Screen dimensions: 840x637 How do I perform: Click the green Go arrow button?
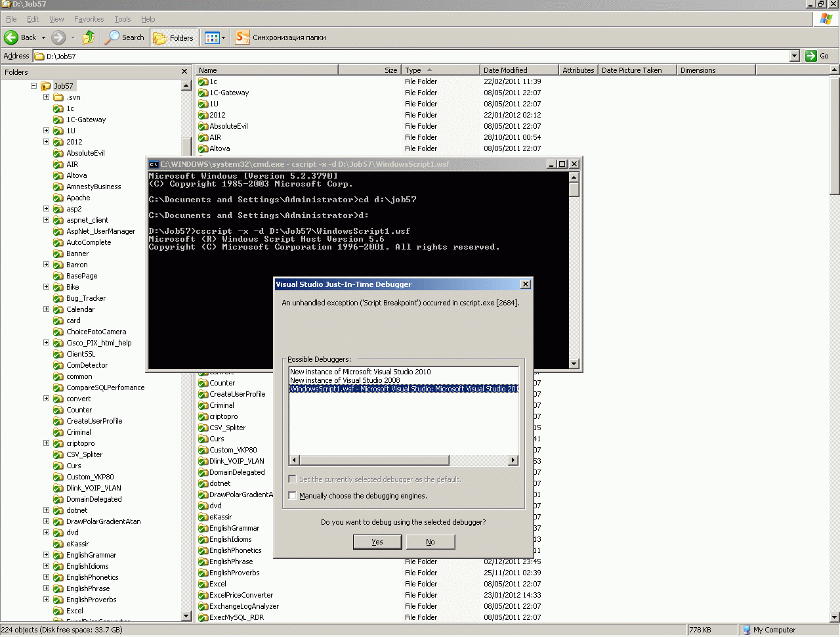pos(811,56)
